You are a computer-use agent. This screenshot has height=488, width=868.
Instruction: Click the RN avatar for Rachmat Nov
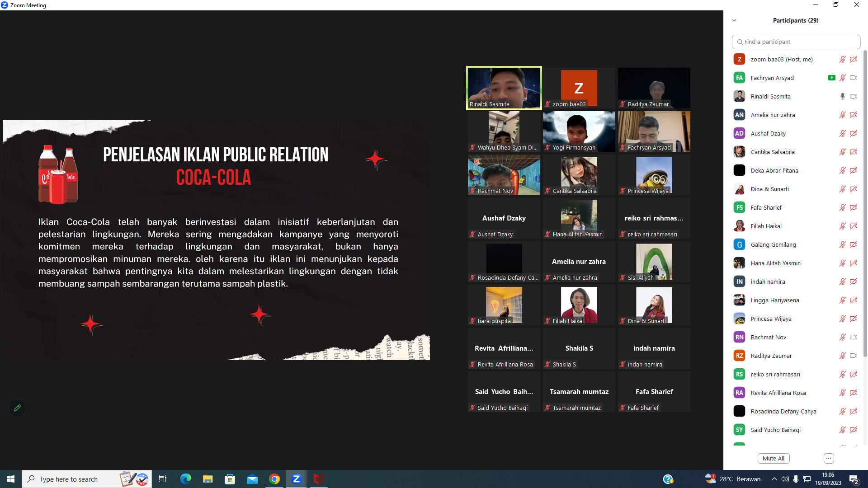pyautogui.click(x=739, y=337)
